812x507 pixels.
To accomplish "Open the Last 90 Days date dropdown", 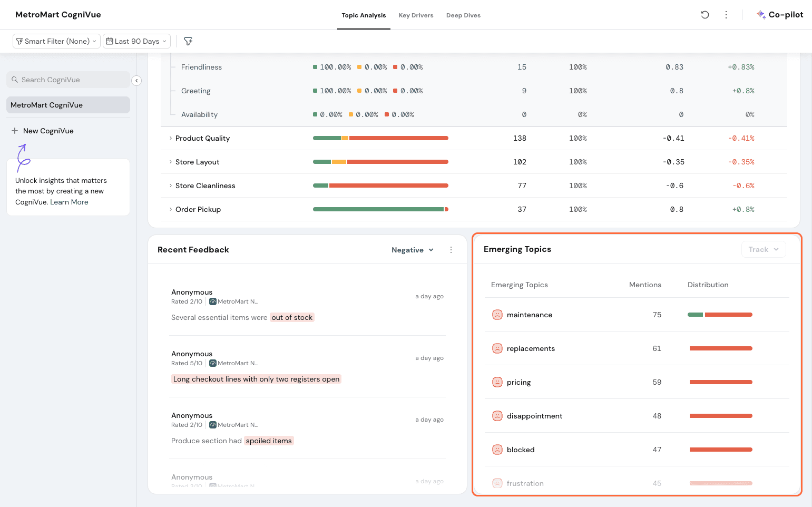I will pyautogui.click(x=136, y=41).
